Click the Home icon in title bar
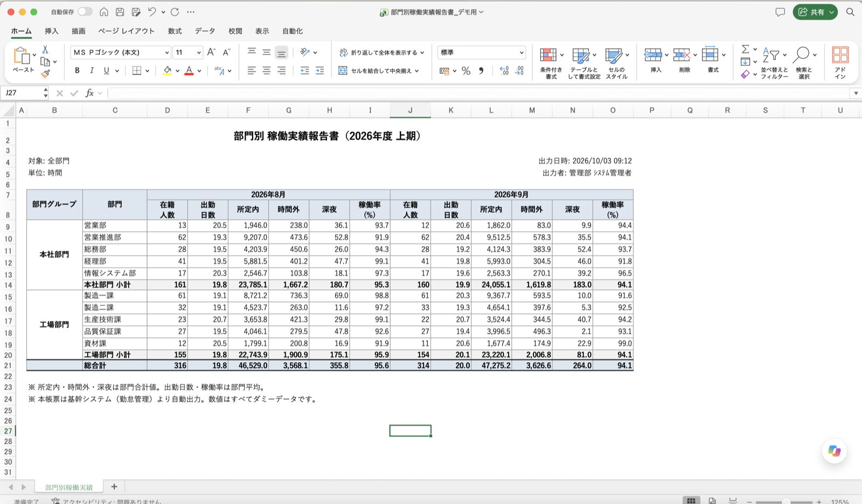The image size is (862, 504). tap(104, 11)
